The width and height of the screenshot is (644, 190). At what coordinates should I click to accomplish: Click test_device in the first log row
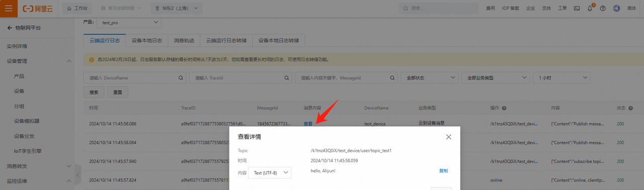[375, 123]
